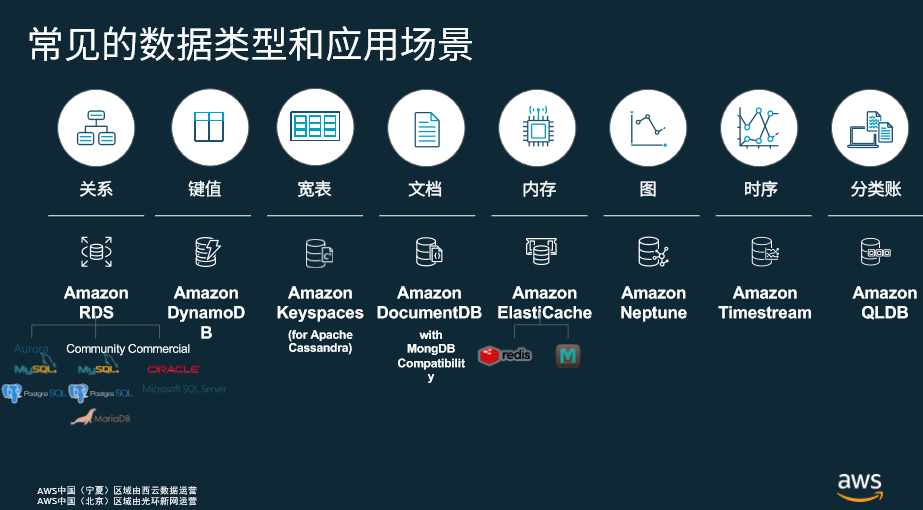Click the Oracle logo

174,369
